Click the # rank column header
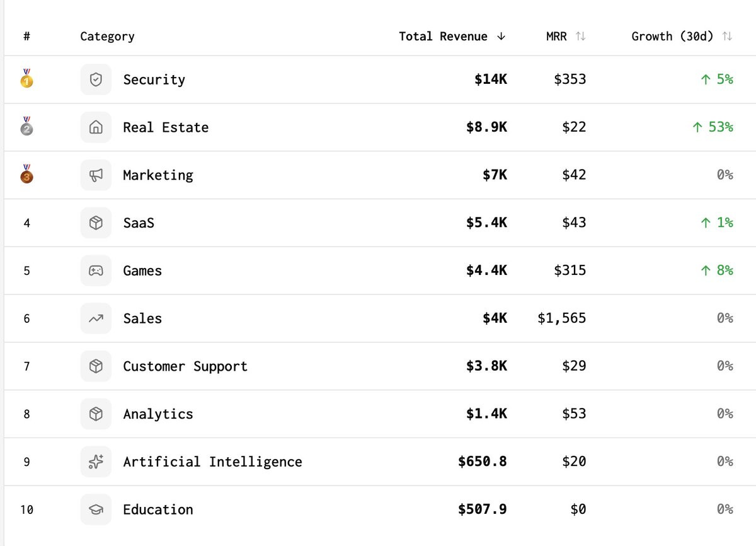Viewport: 756px width, 546px height. point(26,37)
